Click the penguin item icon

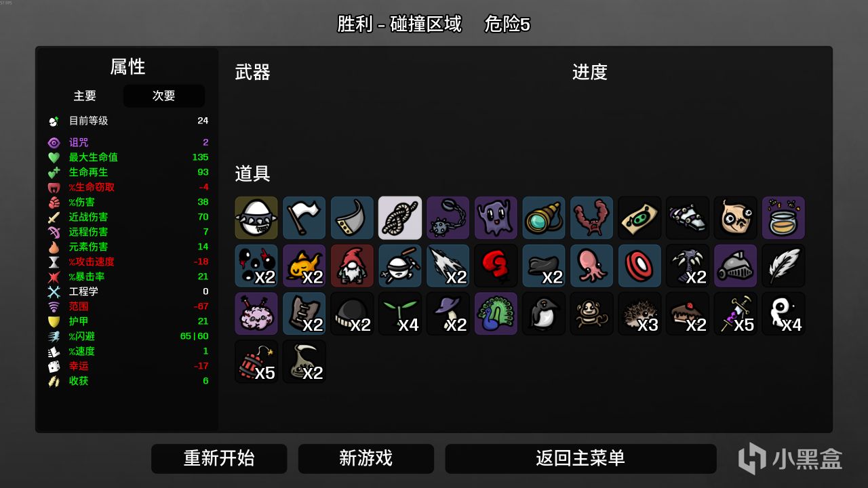click(x=544, y=314)
